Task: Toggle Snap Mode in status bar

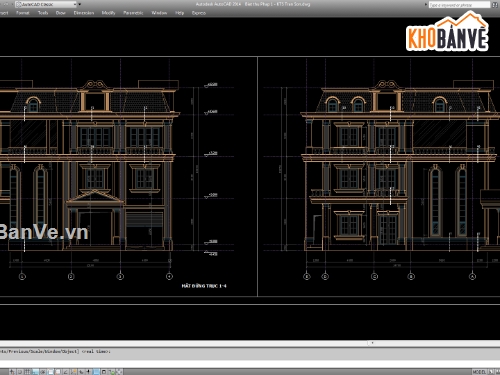Action: 20,372
